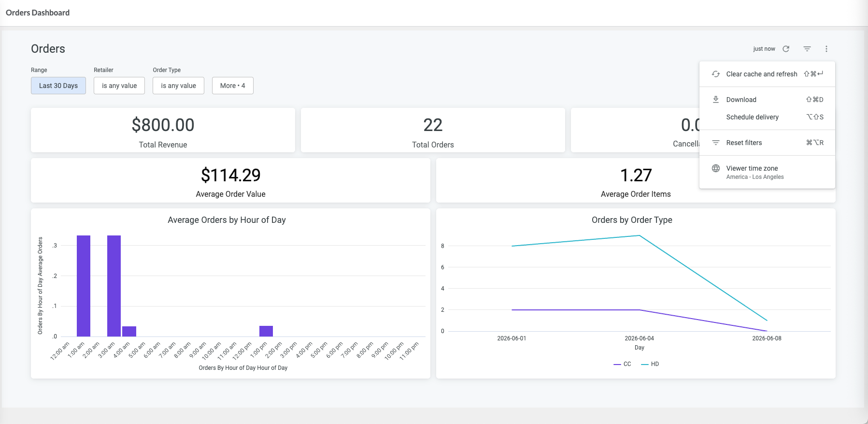
Task: Open the Order Type filter dropdown
Action: [x=178, y=86]
